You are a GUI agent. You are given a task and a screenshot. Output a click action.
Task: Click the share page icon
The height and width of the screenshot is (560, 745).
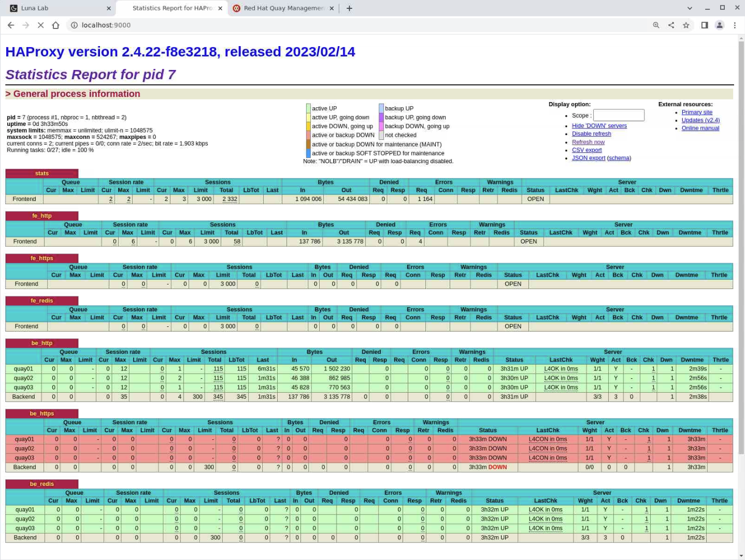[x=671, y=25]
